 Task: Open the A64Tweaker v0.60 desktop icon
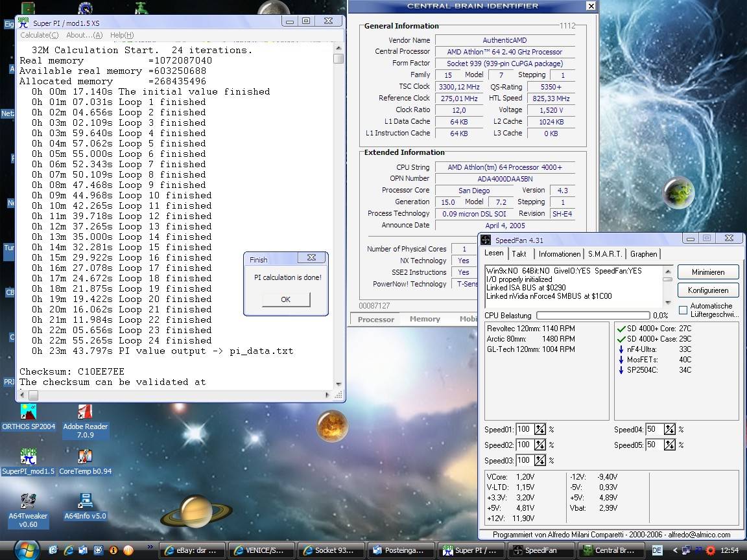pyautogui.click(x=28, y=511)
